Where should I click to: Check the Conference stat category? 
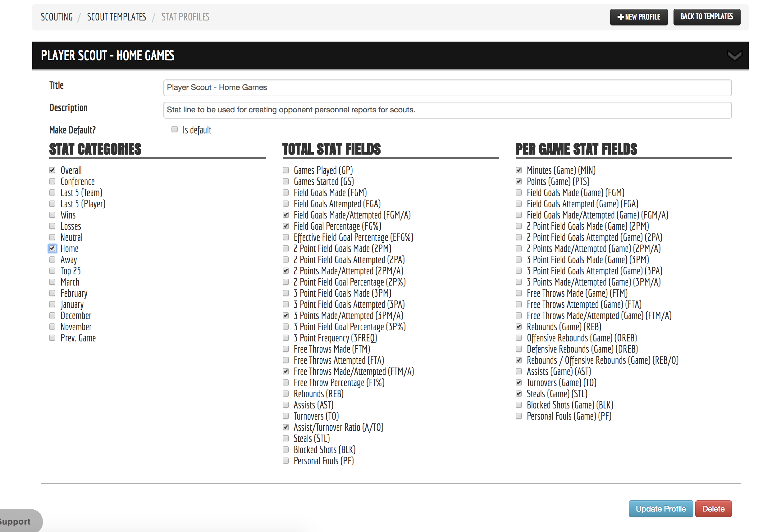click(x=52, y=181)
